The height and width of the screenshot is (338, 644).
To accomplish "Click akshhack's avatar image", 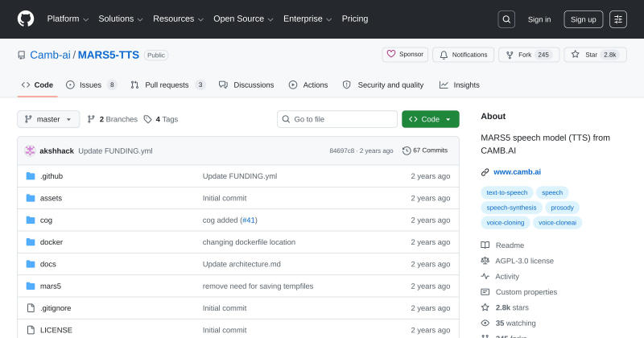I will 30,150.
